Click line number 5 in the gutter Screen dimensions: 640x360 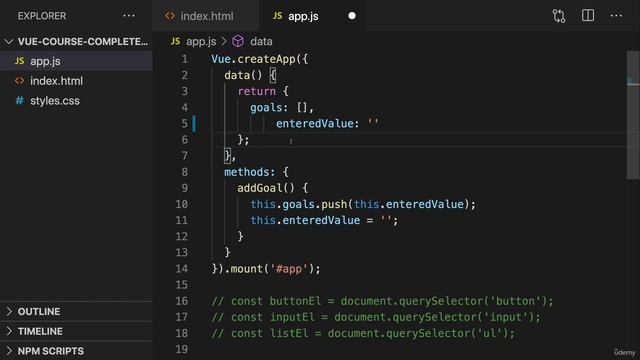[x=185, y=123]
